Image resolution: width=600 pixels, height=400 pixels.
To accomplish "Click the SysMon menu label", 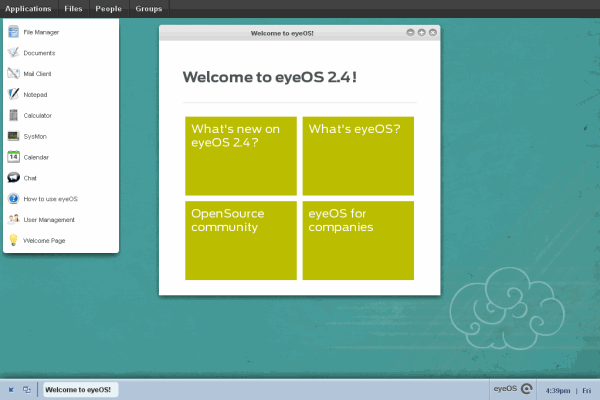I will tap(35, 137).
